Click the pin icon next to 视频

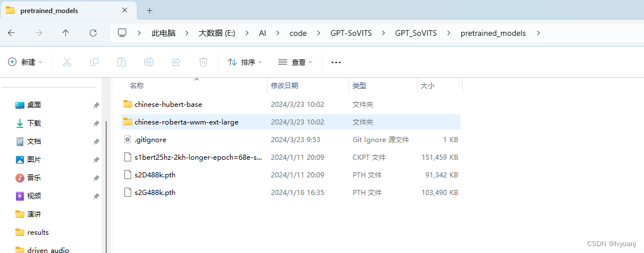click(96, 196)
